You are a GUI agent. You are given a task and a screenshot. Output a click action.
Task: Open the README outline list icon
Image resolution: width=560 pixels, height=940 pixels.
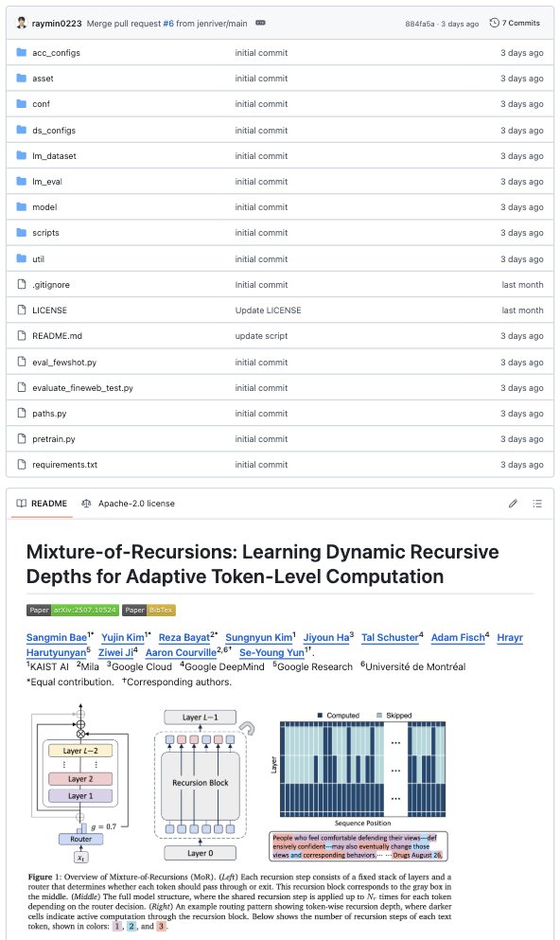(x=537, y=504)
